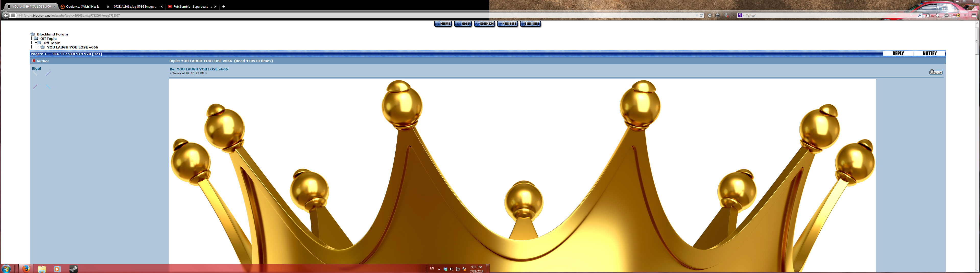Image resolution: width=980 pixels, height=273 pixels.
Task: Go to page 920 of the topic
Action: (87, 54)
